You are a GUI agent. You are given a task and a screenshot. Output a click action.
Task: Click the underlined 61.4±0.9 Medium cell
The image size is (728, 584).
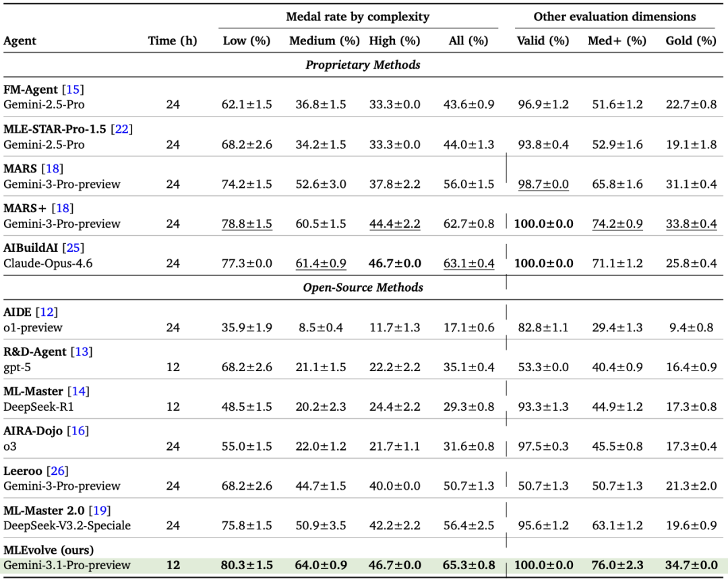click(x=321, y=263)
